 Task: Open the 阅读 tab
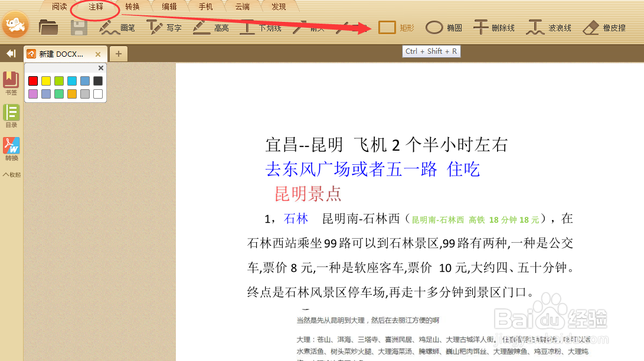pos(60,6)
